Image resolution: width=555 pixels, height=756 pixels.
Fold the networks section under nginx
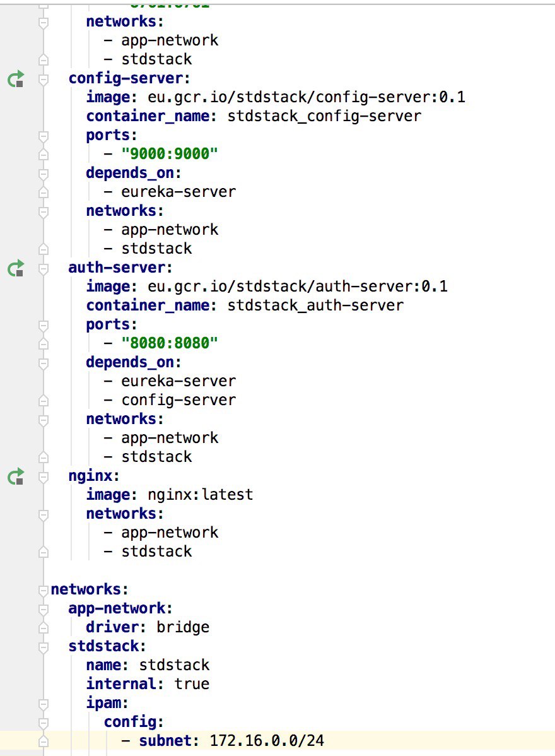(x=44, y=514)
